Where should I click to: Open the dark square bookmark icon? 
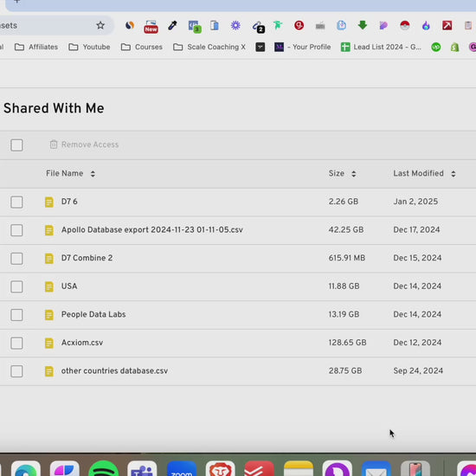[261, 47]
